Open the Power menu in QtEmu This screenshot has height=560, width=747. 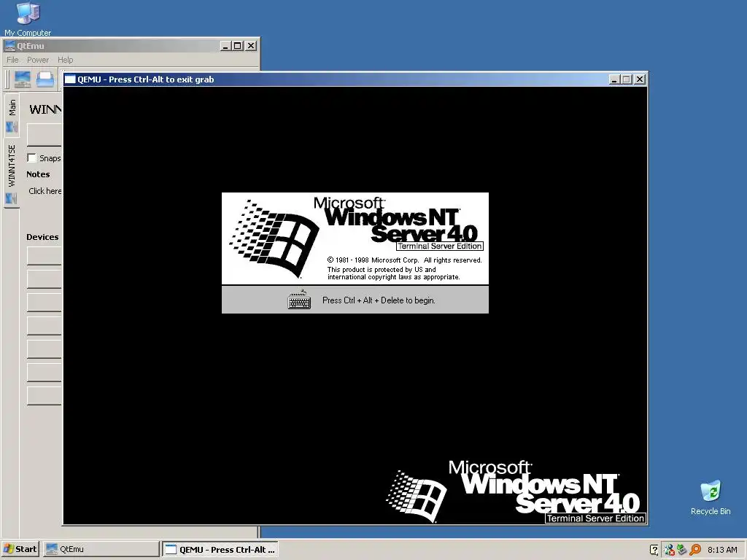pyautogui.click(x=38, y=60)
